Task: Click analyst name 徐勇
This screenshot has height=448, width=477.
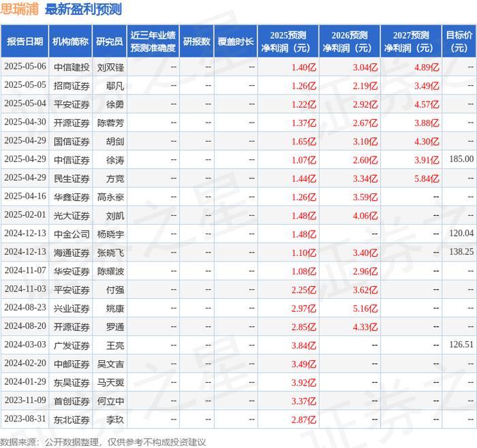Action: 115,104
